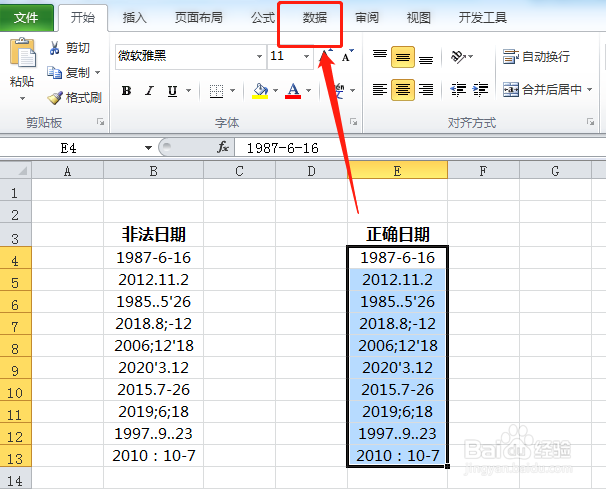Screen dimensions: 606x489
Task: Open the Copy (复制) dropdown arrow
Action: (x=97, y=72)
